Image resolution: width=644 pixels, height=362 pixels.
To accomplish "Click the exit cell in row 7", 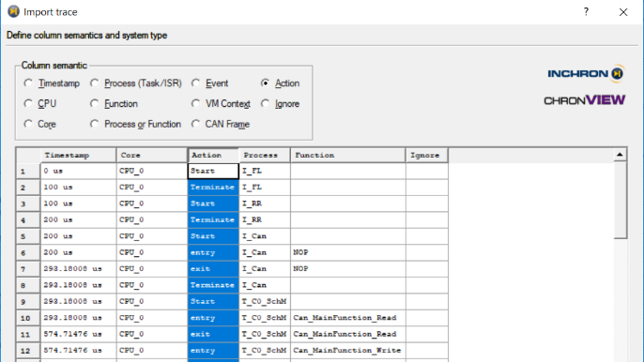I will click(x=213, y=269).
